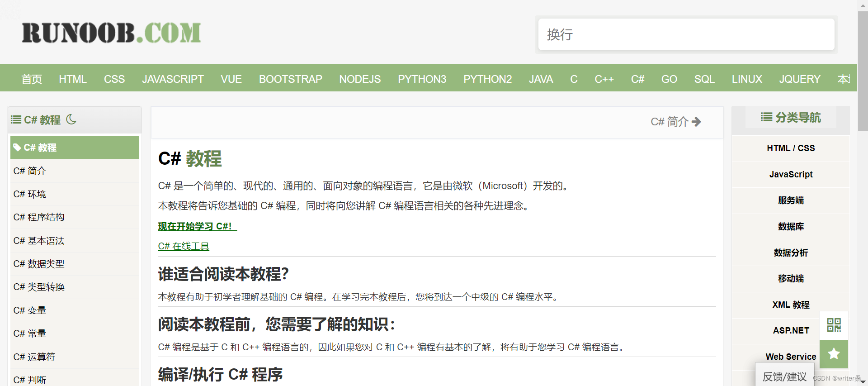Go to JAVASCRIPT in the nav bar
Image resolution: width=868 pixels, height=386 pixels.
tap(173, 79)
